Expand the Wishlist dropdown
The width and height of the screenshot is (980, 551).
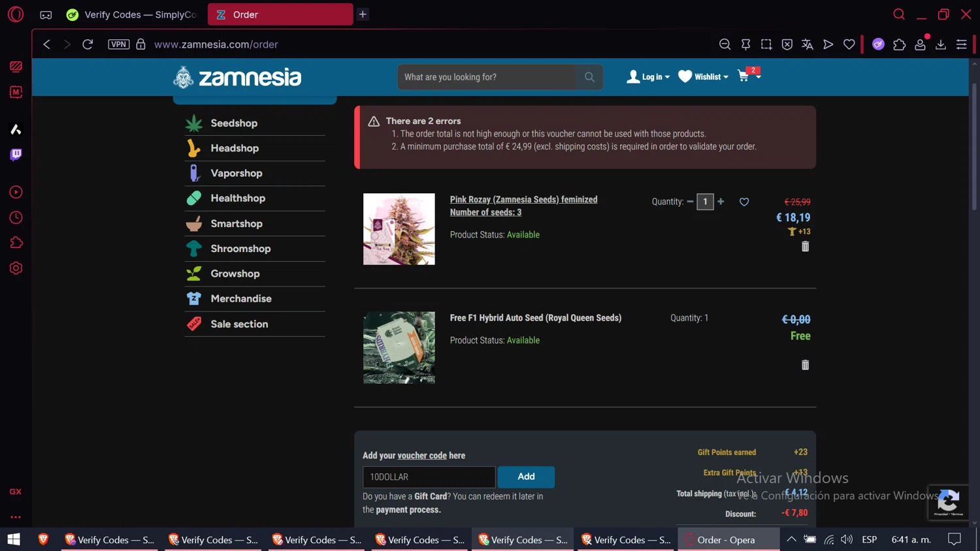coord(703,77)
